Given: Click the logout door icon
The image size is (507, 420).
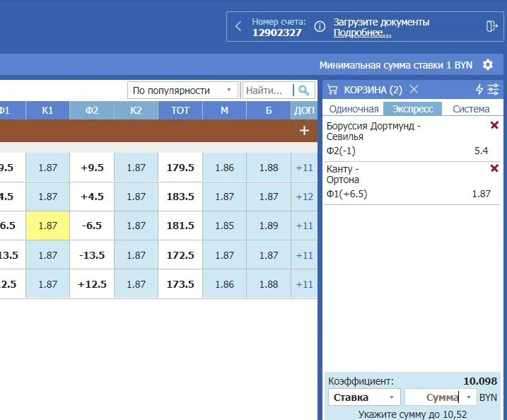Looking at the screenshot, I should pyautogui.click(x=492, y=26).
